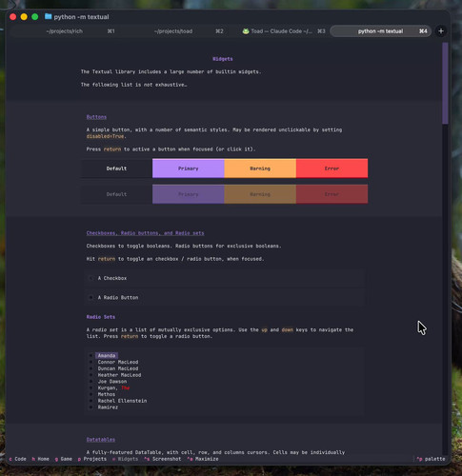Click the disabled Warning button
462x476 pixels.
[x=260, y=194]
